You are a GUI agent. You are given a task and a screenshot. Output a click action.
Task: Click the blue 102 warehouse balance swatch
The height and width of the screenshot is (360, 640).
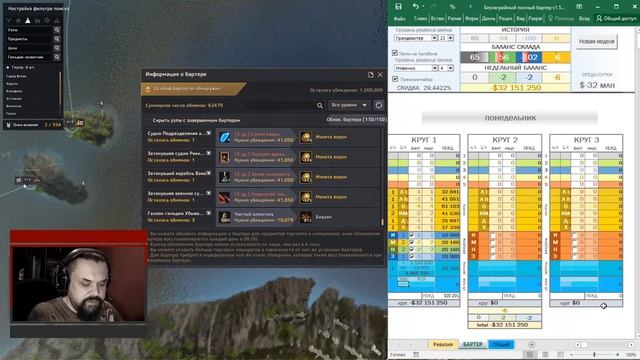click(x=529, y=58)
